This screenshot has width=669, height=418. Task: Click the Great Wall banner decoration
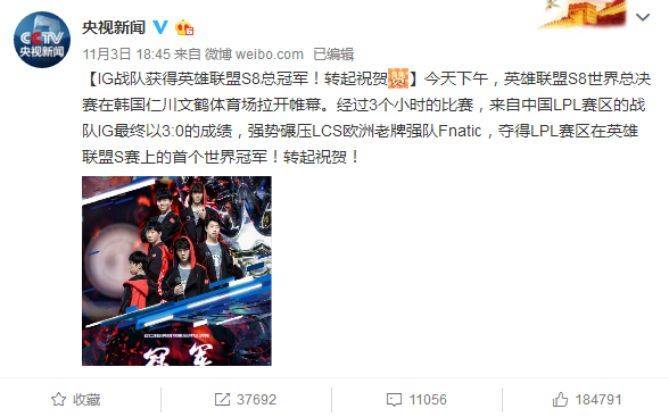[x=583, y=15]
